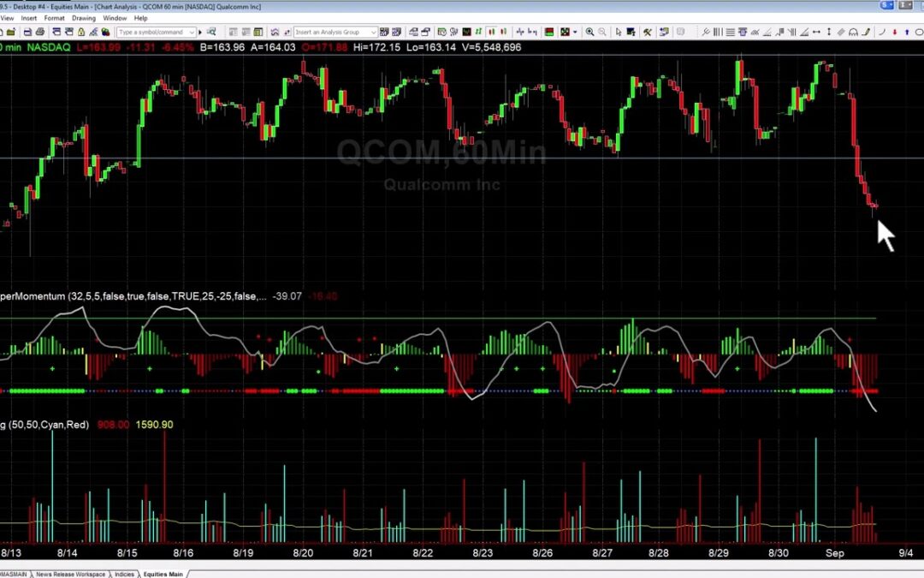
Task: Select the candlestick chart style icon
Action: [491, 32]
